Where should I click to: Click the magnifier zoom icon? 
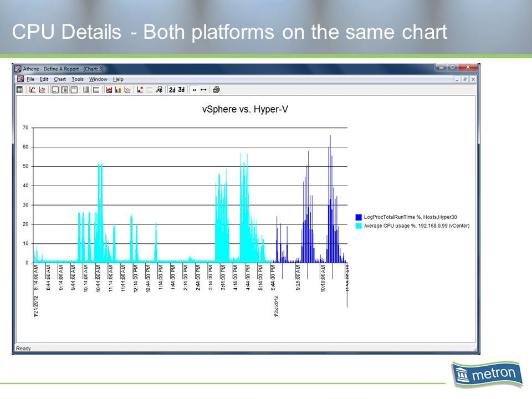(x=159, y=90)
